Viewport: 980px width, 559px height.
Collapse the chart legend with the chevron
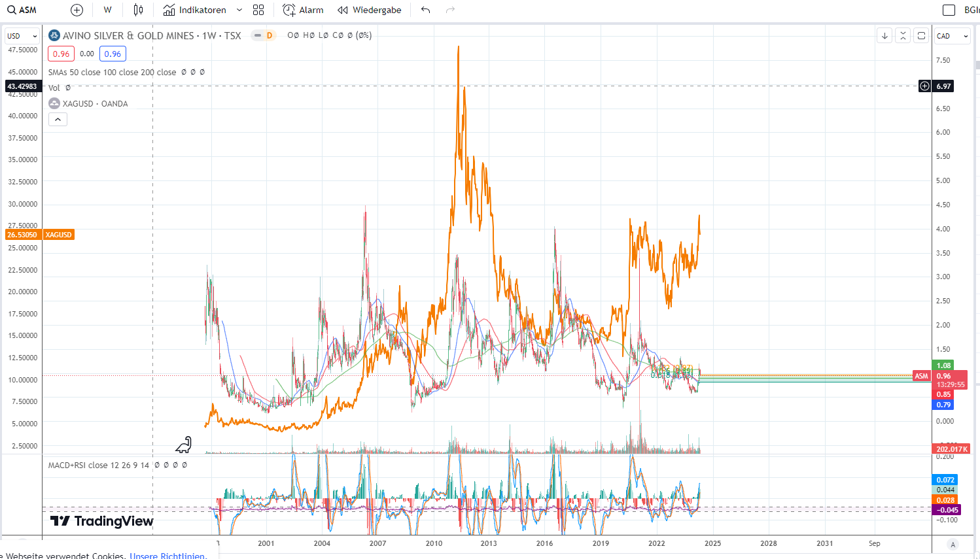coord(58,120)
